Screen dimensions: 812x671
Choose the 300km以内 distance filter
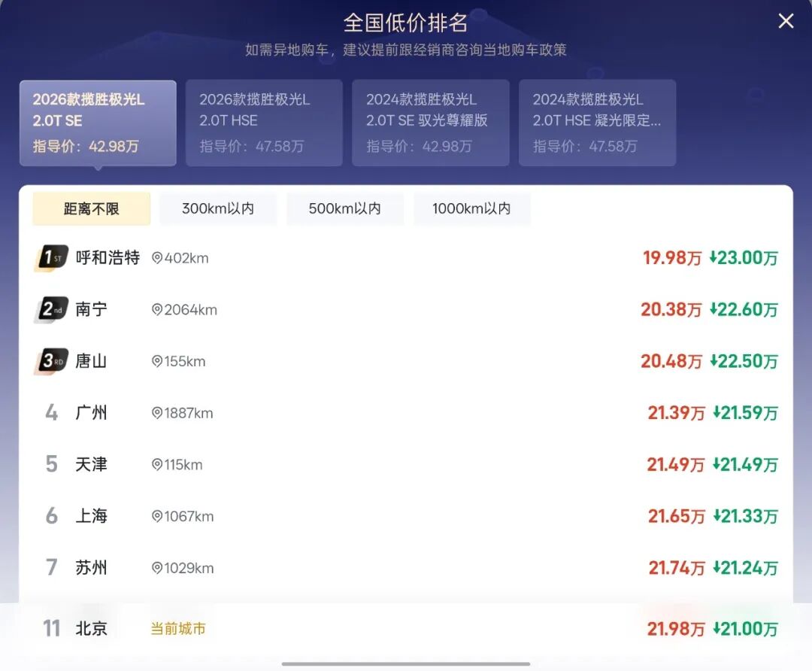[x=218, y=209]
